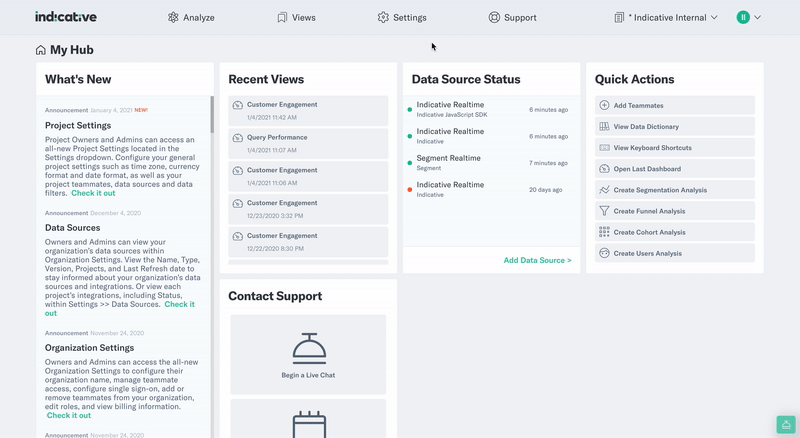Click dashboard icon for 11:42 AM Customer Engagement

click(x=238, y=105)
